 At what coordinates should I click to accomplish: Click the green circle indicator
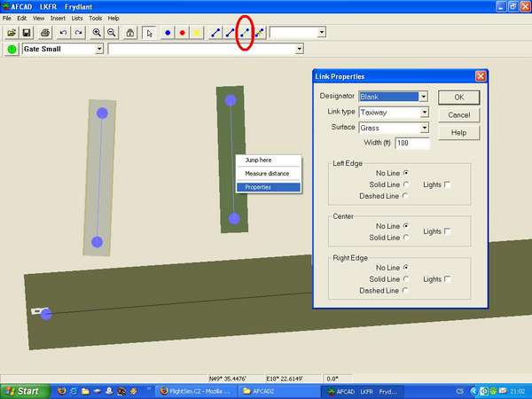(x=12, y=49)
